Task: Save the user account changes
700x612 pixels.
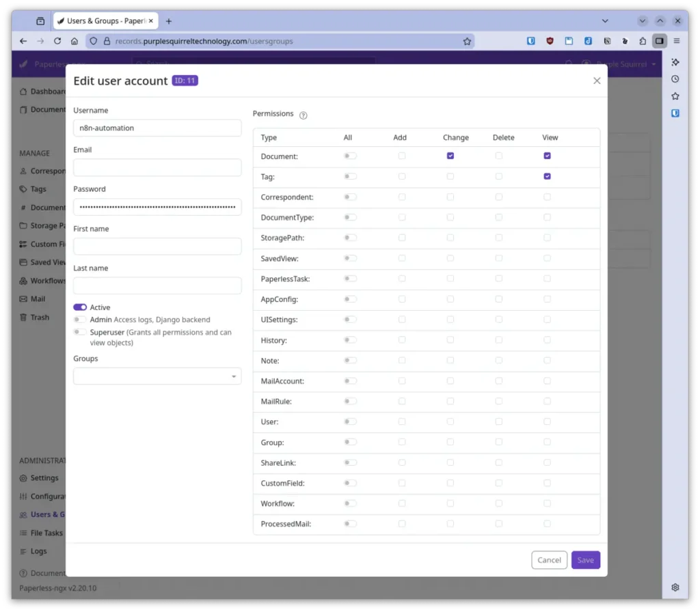Action: (x=585, y=559)
